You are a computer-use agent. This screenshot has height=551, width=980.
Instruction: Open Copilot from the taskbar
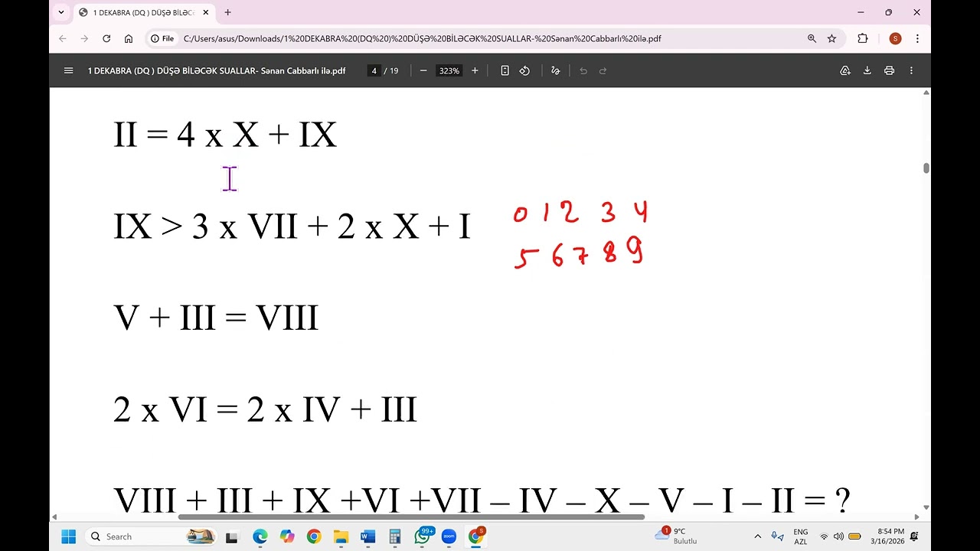pos(287,536)
